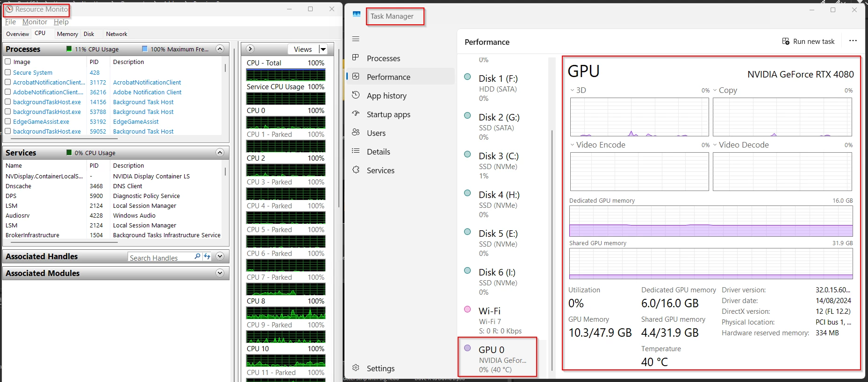The image size is (868, 382).
Task: Open the Video Encode graph selector dropdown
Action: (x=573, y=145)
